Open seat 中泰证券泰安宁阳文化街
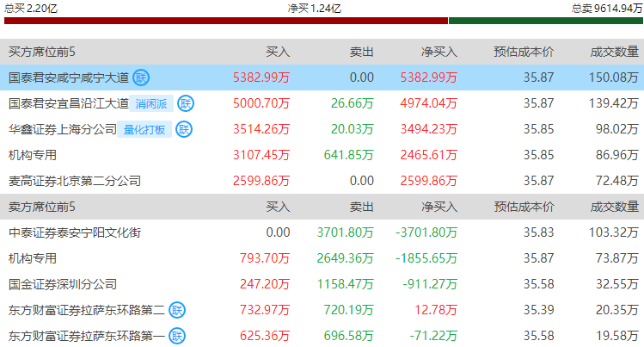 pyautogui.click(x=75, y=232)
